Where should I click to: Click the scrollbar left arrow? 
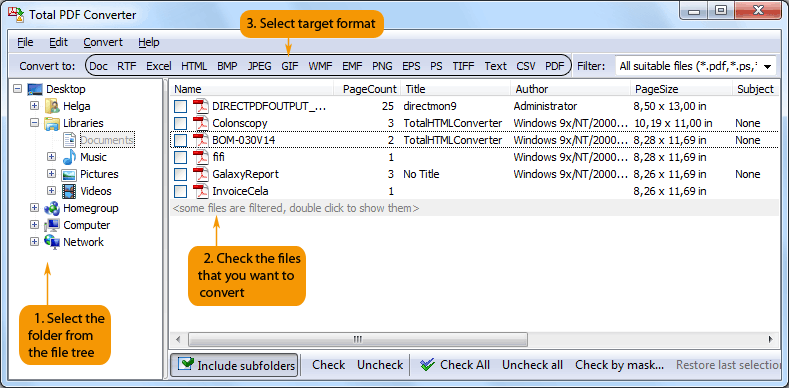click(x=178, y=339)
